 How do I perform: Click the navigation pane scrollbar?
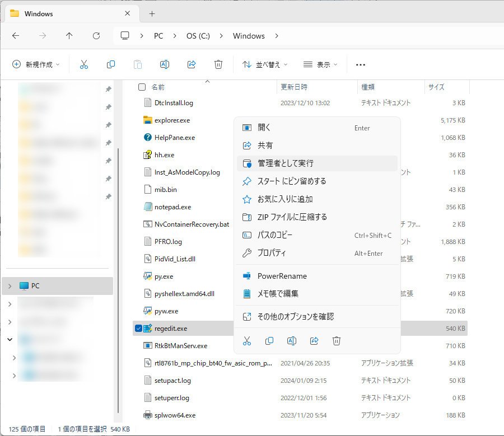click(x=118, y=279)
